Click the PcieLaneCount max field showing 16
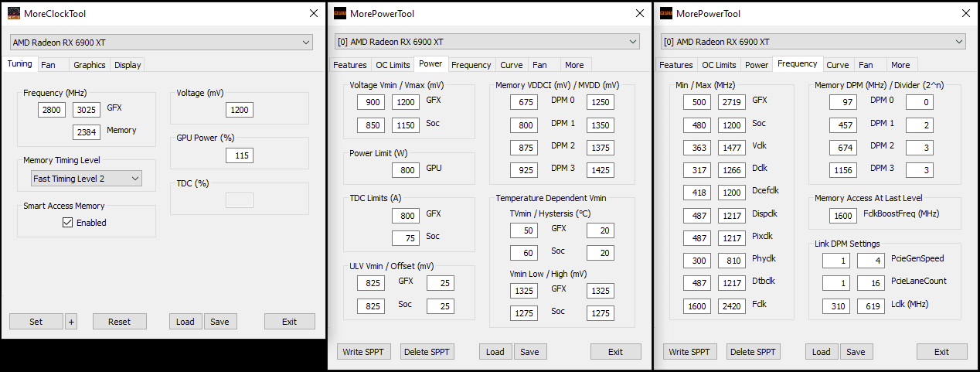The width and height of the screenshot is (980, 372). pos(871,284)
